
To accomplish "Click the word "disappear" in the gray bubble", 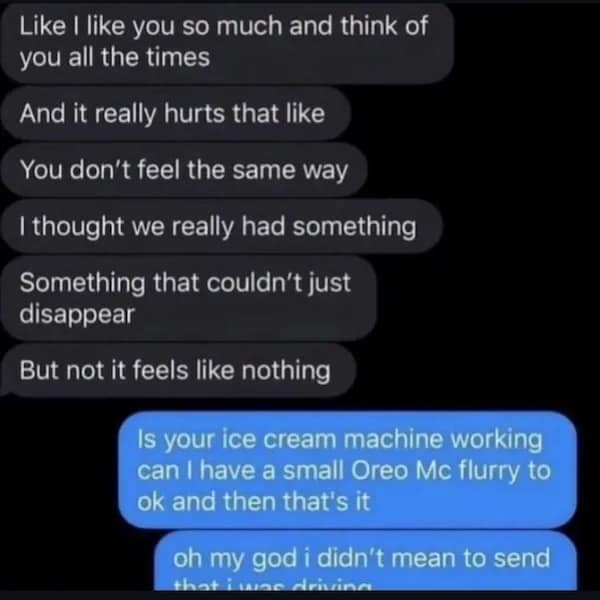I will pyautogui.click(x=76, y=313).
